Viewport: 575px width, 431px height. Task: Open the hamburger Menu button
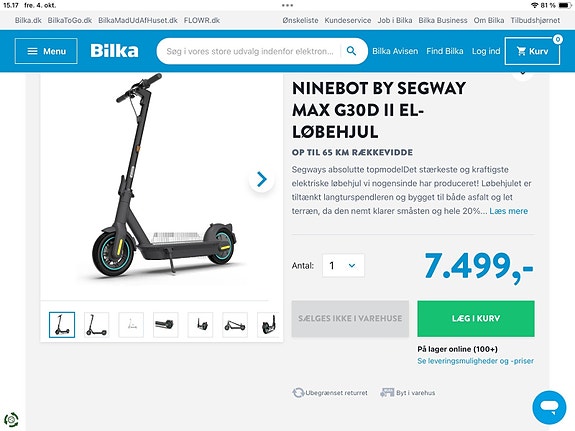click(x=46, y=51)
